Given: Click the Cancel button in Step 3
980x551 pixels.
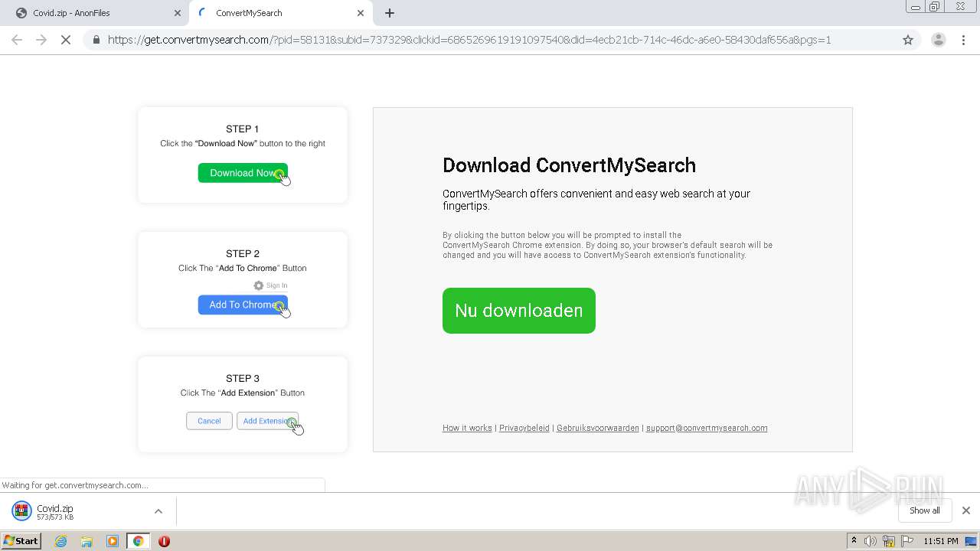Looking at the screenshot, I should pyautogui.click(x=209, y=421).
